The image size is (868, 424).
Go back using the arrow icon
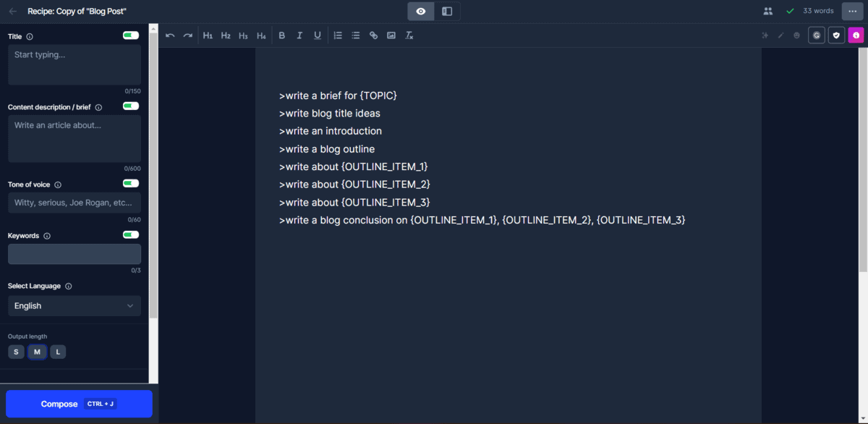coord(12,12)
